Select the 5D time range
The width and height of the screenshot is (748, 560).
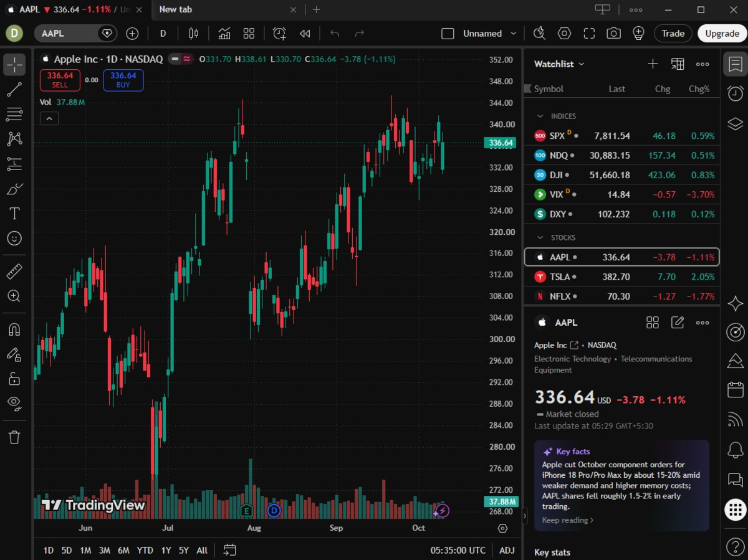66,550
